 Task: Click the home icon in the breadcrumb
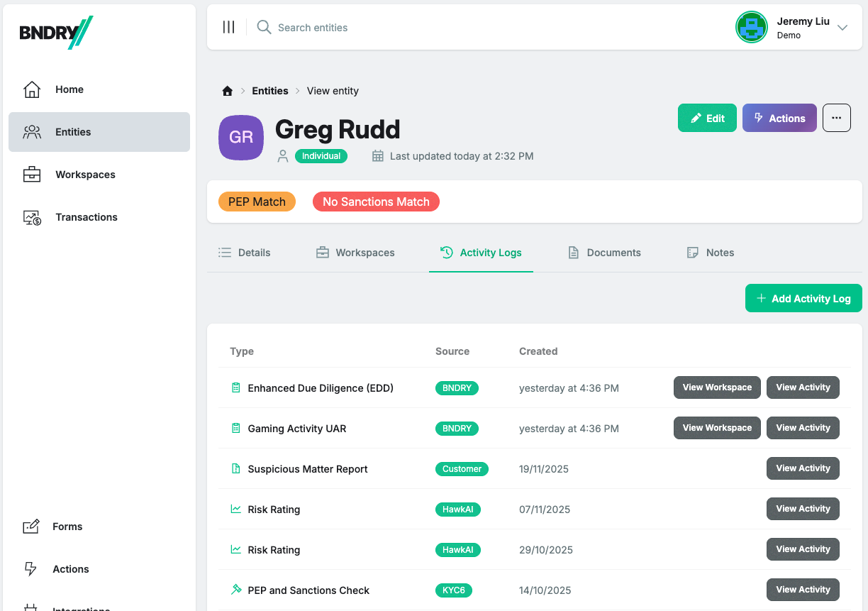pos(227,91)
